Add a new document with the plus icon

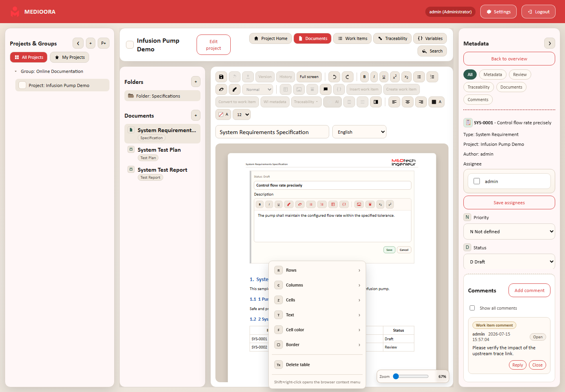click(x=196, y=115)
